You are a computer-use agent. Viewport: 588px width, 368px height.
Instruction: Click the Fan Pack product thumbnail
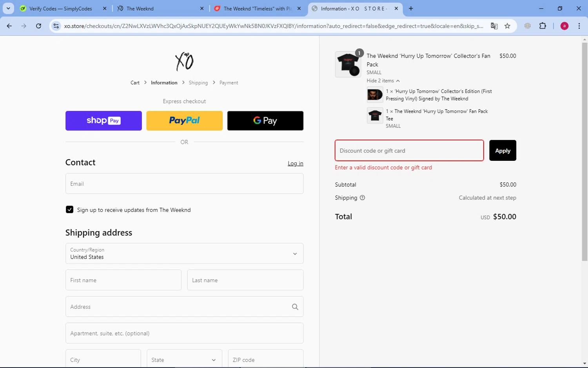point(348,64)
